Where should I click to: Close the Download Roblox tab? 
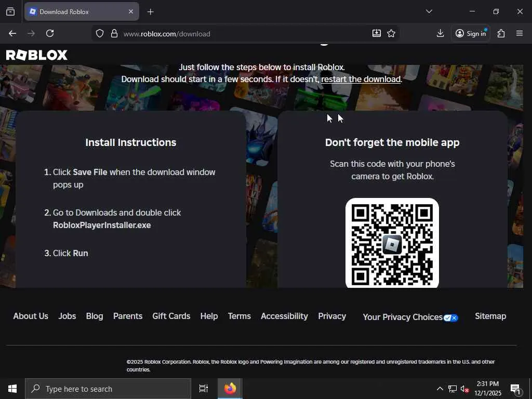(x=131, y=11)
